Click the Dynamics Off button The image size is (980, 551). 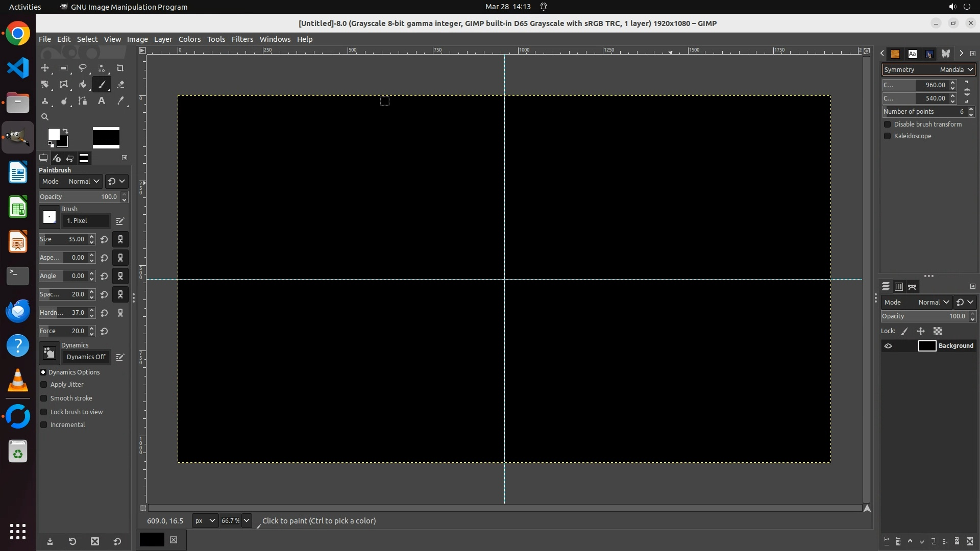tap(86, 357)
